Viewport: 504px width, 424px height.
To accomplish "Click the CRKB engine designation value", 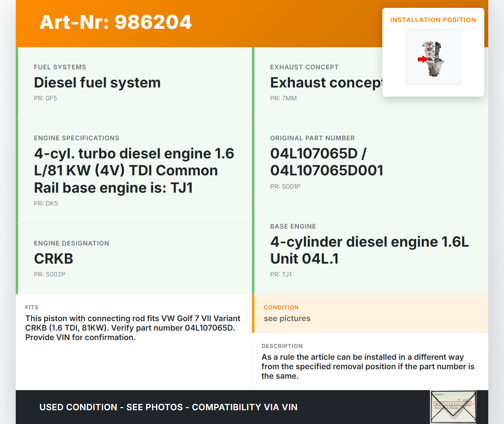I will pyautogui.click(x=54, y=259).
